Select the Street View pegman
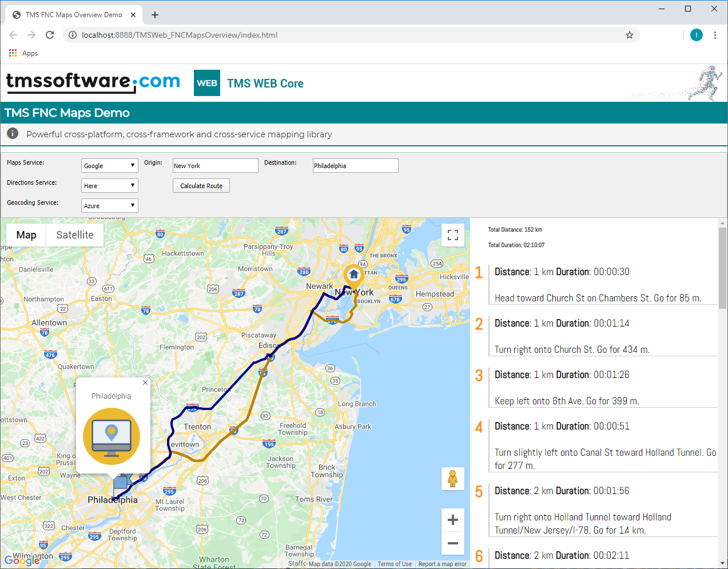Viewport: 728px width, 569px height. click(x=453, y=479)
